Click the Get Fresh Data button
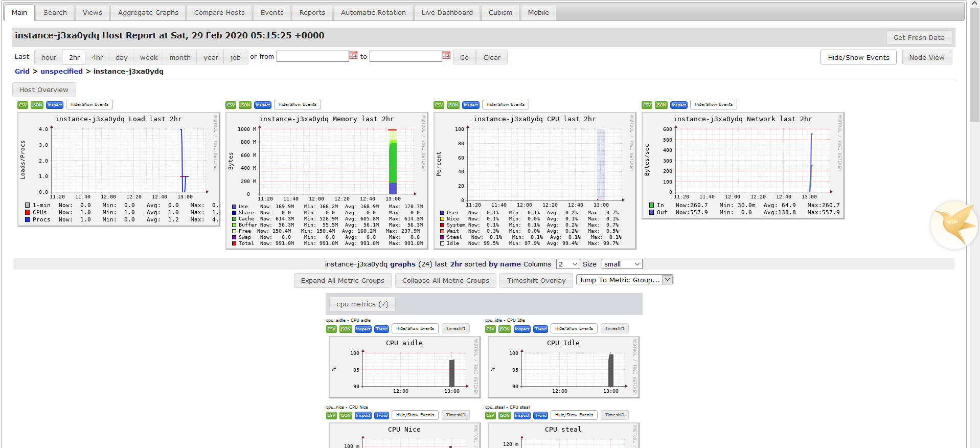This screenshot has height=448, width=980. coord(919,37)
